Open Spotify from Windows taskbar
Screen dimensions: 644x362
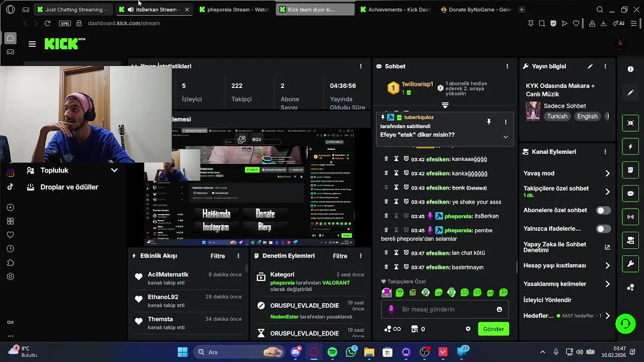click(x=333, y=352)
